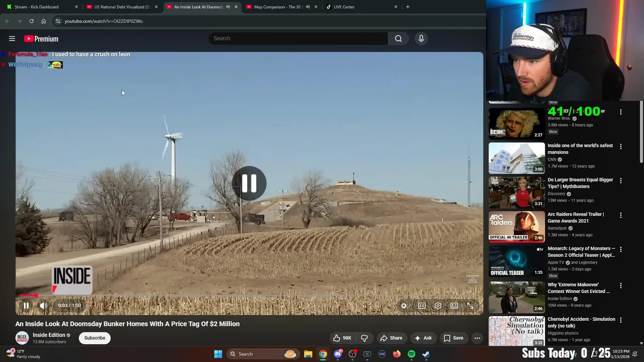Image resolution: width=644 pixels, height=362 pixels.
Task: Like the video with the thumbs up button
Action: [x=342, y=338]
